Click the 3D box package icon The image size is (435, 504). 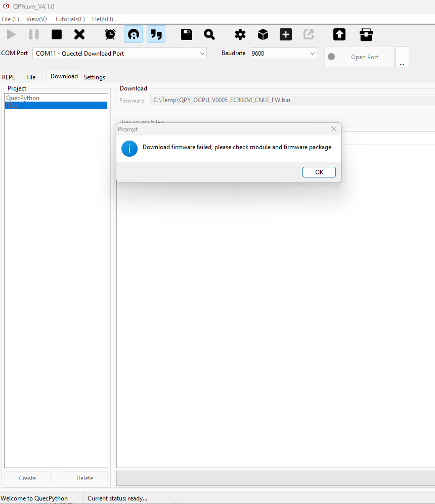coord(263,34)
